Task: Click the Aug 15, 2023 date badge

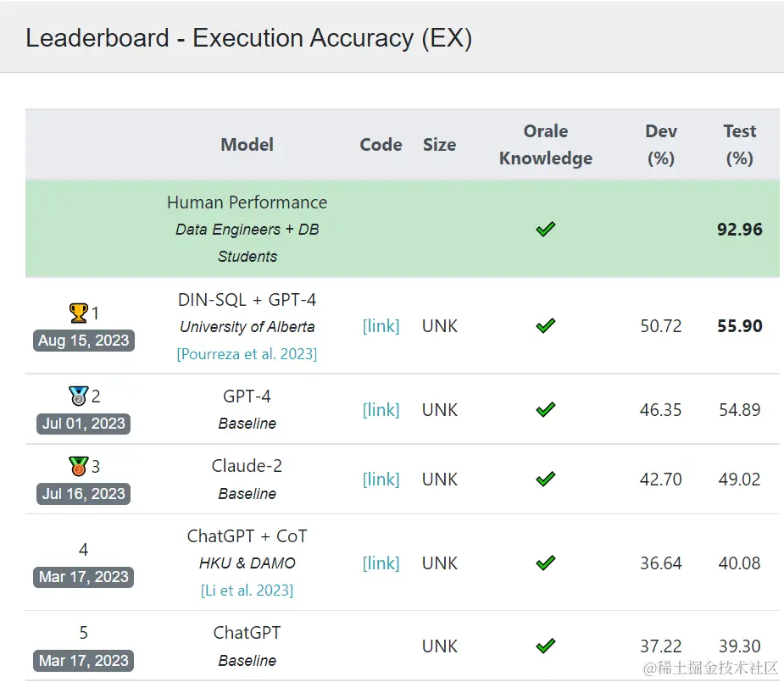Action: (x=84, y=341)
